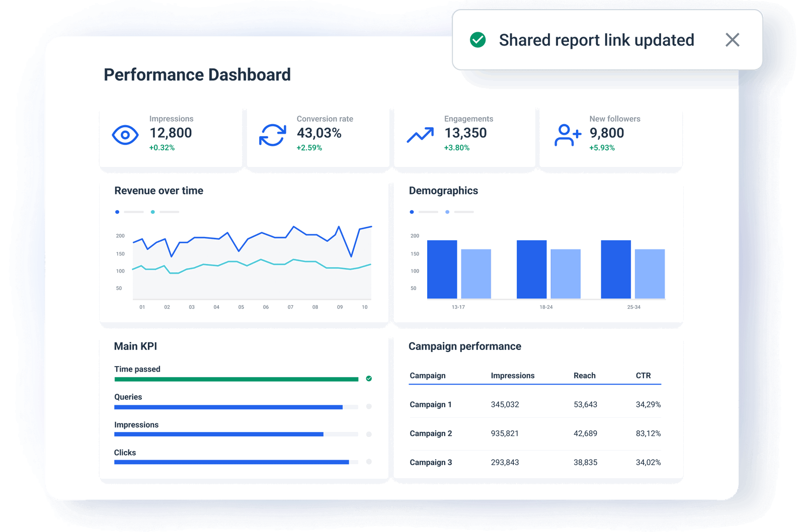The image size is (805, 532).
Task: Click the gray circle beside the Clicks bar
Action: pos(369,462)
